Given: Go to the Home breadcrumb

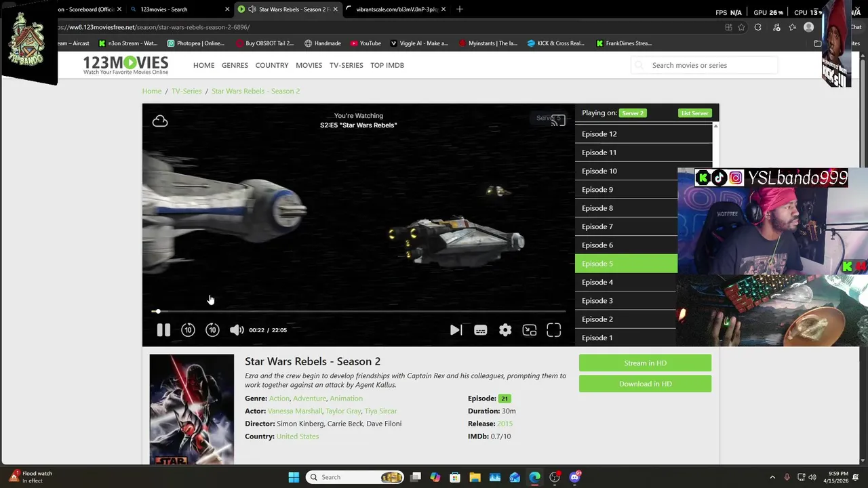Looking at the screenshot, I should point(152,91).
